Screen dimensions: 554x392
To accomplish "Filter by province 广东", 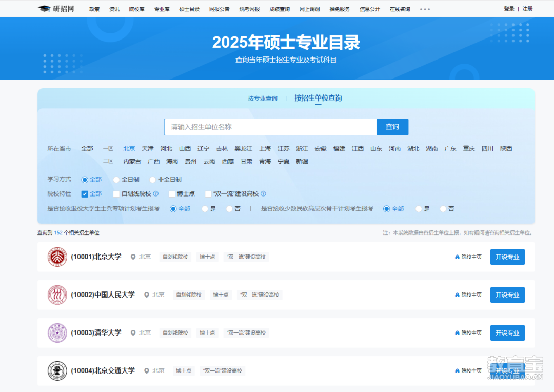I will coord(450,149).
